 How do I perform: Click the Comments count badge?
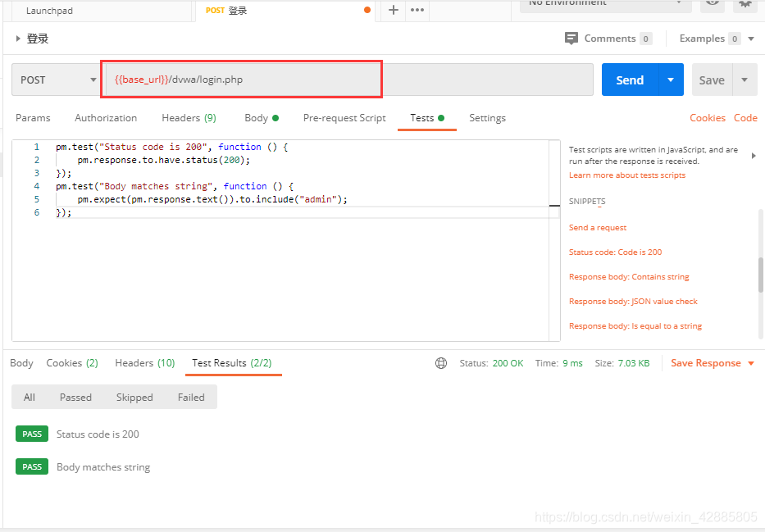645,39
